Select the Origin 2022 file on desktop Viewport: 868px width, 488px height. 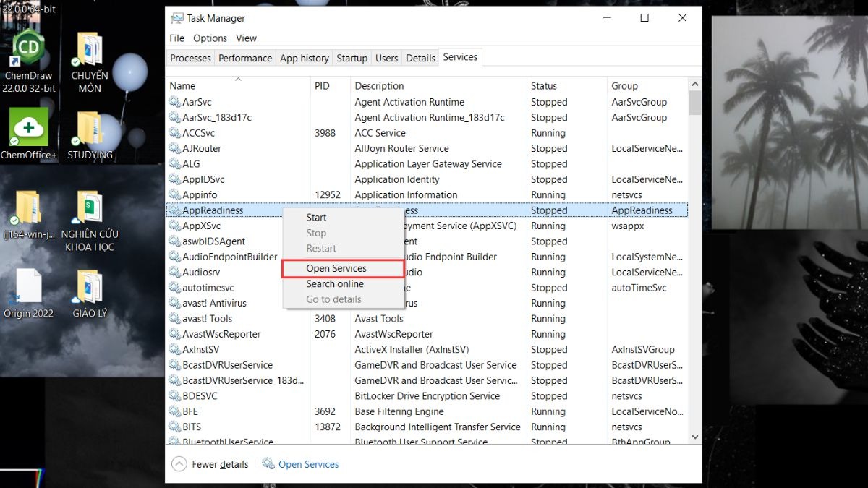tap(29, 293)
